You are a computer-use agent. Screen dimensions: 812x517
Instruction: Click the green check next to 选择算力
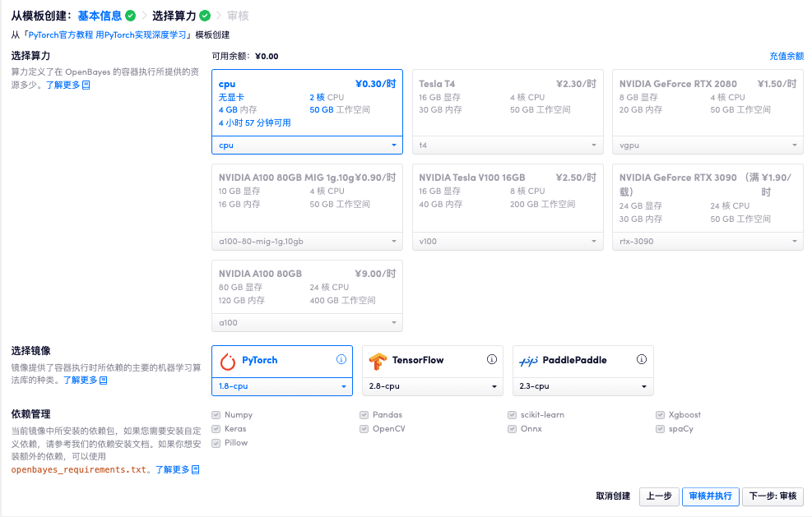coord(205,16)
